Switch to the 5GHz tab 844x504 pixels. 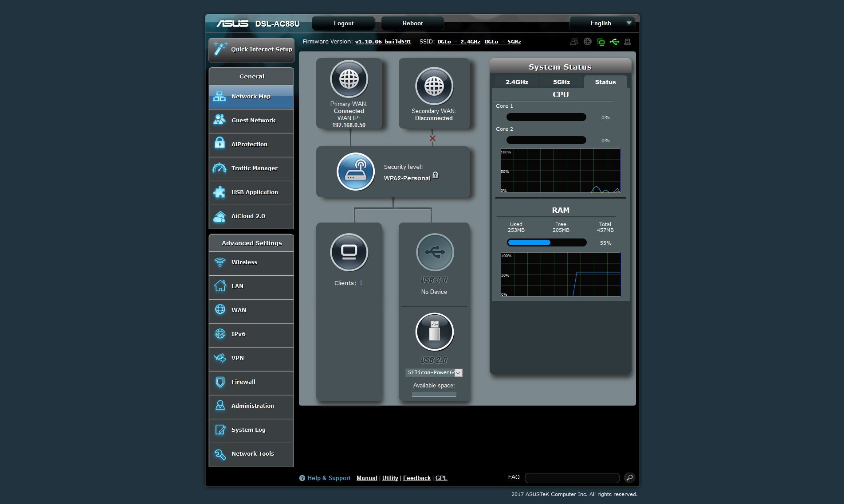[561, 82]
